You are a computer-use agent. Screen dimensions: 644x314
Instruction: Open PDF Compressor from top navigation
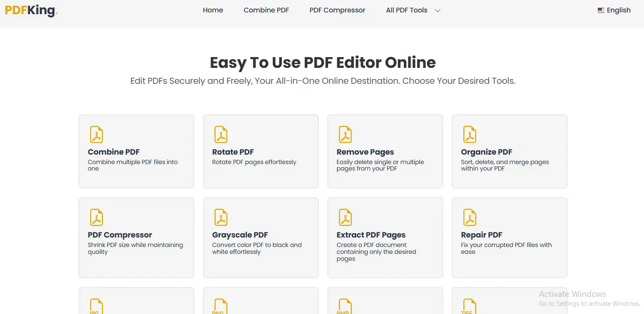tap(337, 10)
